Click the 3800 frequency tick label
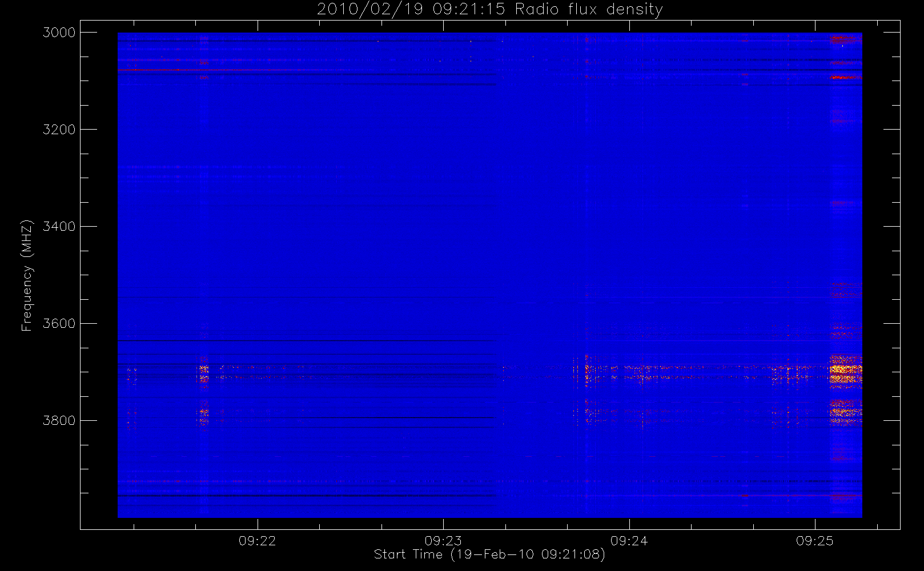 (59, 421)
